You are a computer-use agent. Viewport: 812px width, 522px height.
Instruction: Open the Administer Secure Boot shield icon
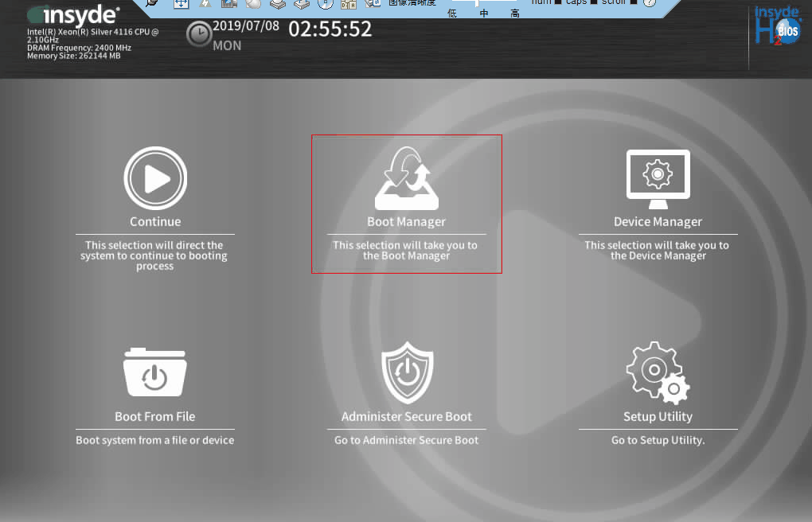(x=407, y=372)
